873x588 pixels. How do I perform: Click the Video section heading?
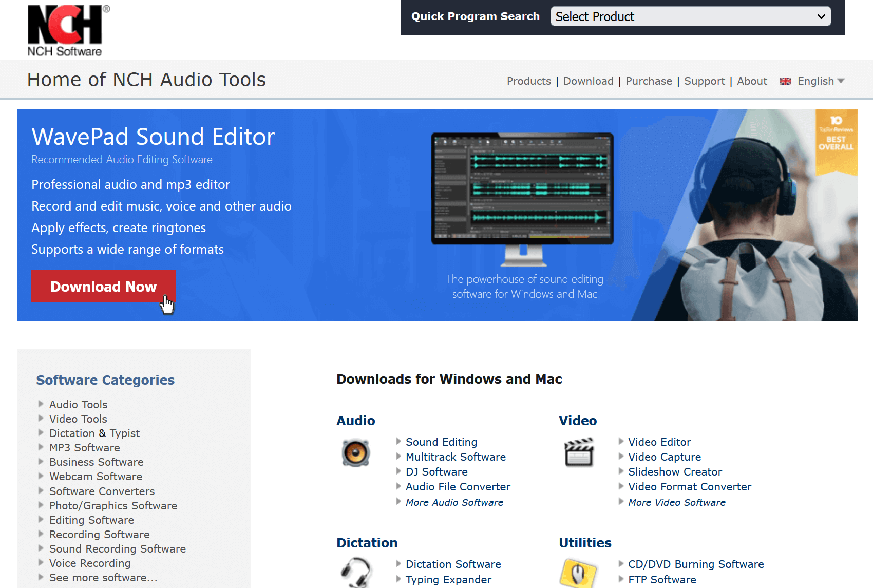pos(578,421)
